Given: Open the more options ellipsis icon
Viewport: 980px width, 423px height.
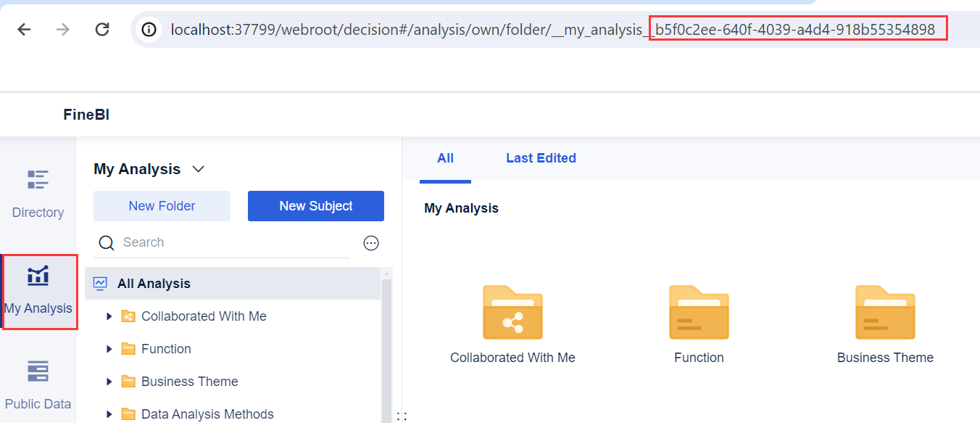Looking at the screenshot, I should (371, 243).
